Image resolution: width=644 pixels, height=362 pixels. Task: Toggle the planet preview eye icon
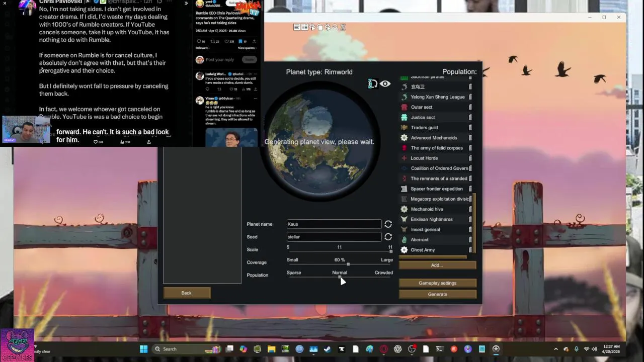pos(385,84)
